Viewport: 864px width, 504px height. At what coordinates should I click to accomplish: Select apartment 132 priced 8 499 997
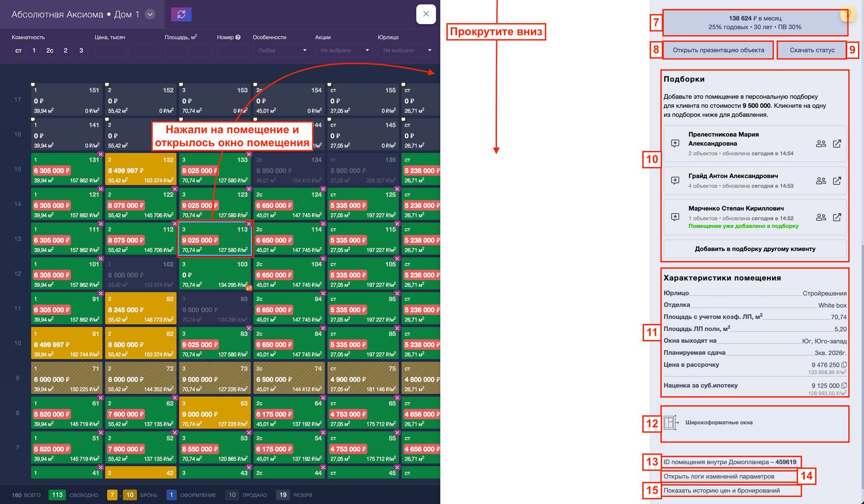click(x=141, y=170)
